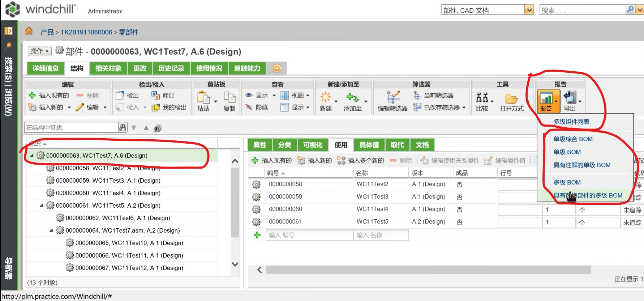The image size is (644, 301).
Task: Collapse the 0000000064 WC1Test7.asm node
Action: (x=51, y=230)
